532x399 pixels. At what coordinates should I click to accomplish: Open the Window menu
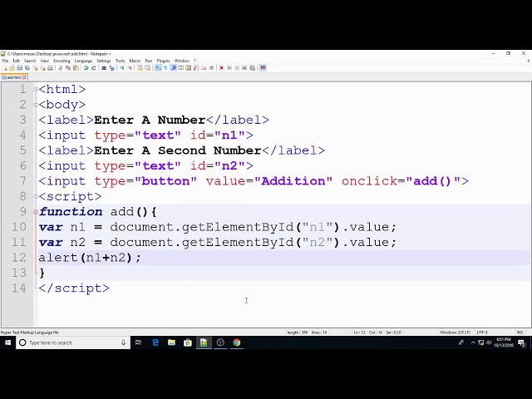181,61
